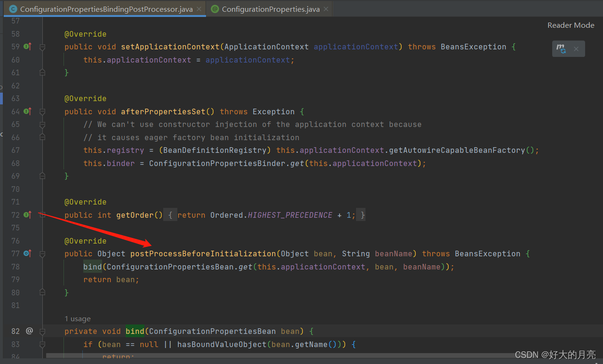This screenshot has width=603, height=364.
Task: Click the afterPropertiesSet method name
Action: click(163, 111)
